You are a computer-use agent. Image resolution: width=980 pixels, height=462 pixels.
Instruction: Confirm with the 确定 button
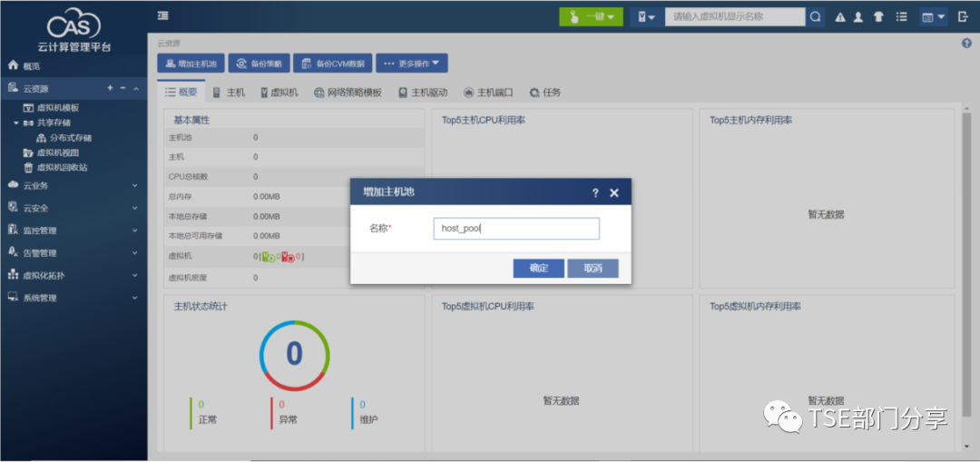pos(539,268)
